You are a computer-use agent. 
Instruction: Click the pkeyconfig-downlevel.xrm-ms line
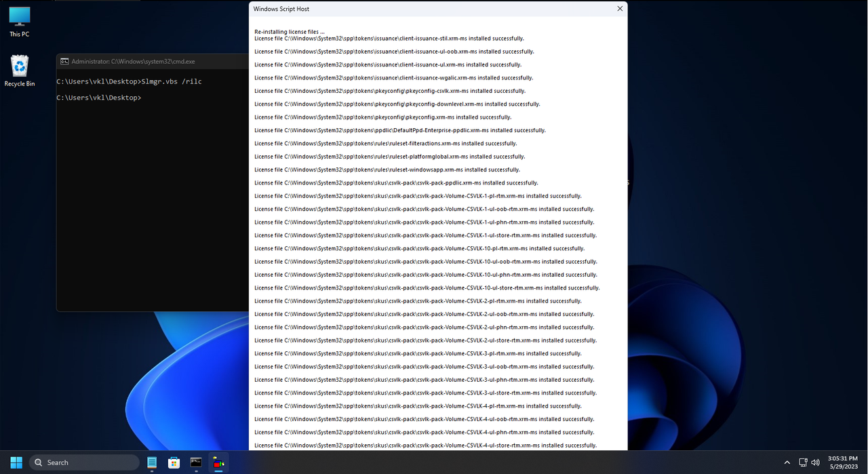[397, 104]
